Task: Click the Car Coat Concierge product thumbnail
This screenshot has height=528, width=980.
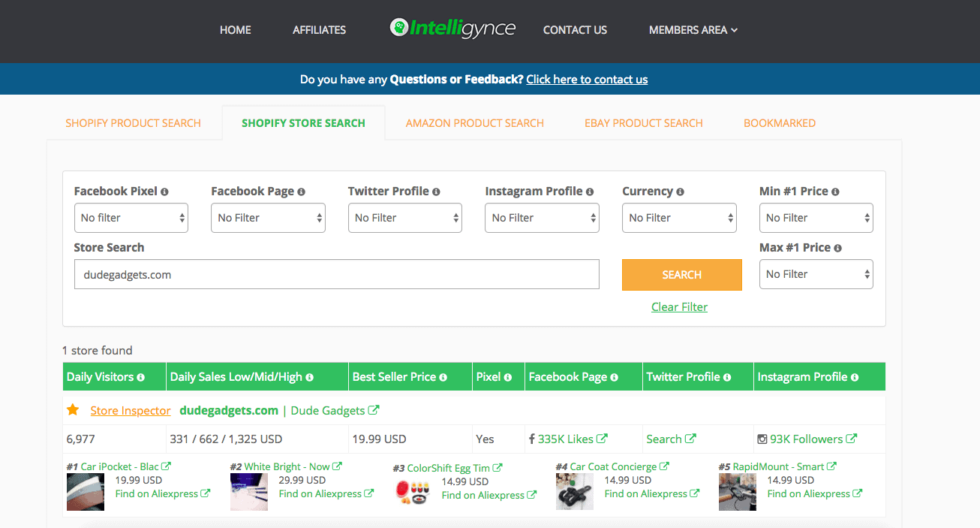Action: [x=575, y=492]
